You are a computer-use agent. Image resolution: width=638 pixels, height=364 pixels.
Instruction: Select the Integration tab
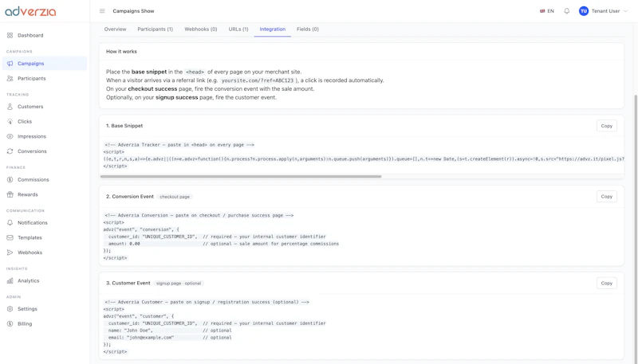pos(273,29)
